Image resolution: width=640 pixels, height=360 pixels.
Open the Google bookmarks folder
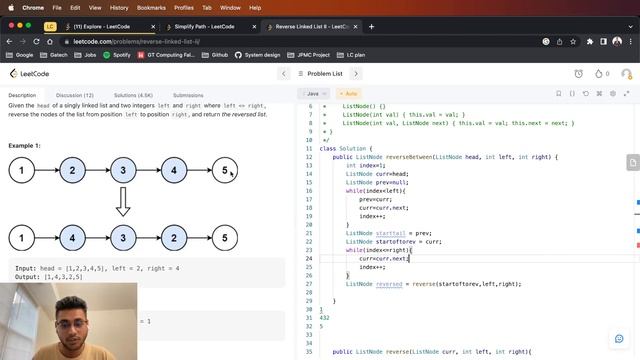click(x=20, y=55)
